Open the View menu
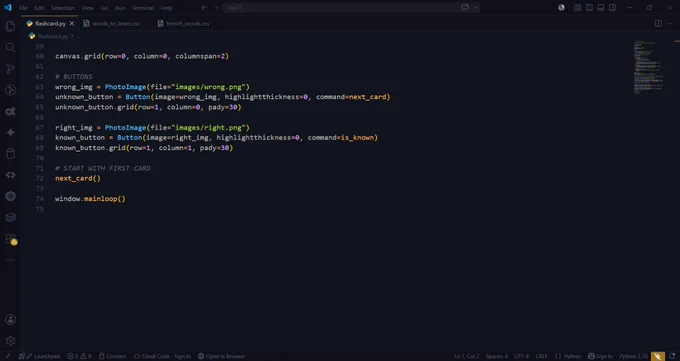The image size is (680, 361). pos(87,8)
